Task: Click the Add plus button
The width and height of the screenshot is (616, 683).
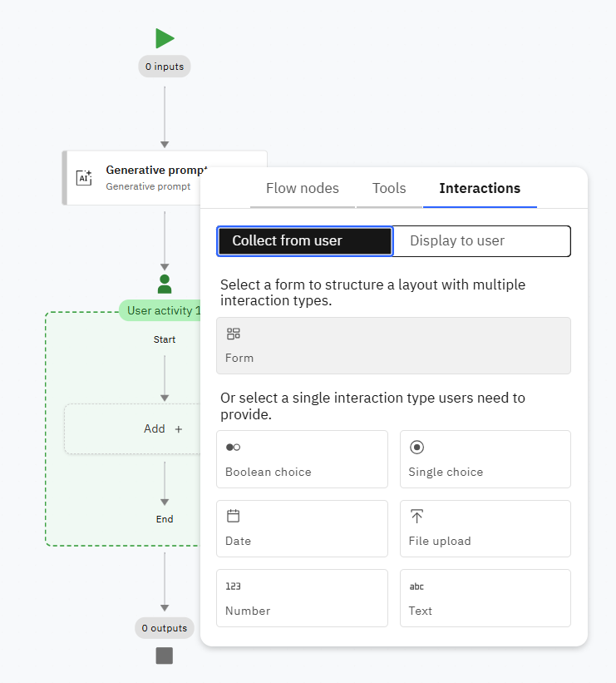Action: [x=164, y=428]
